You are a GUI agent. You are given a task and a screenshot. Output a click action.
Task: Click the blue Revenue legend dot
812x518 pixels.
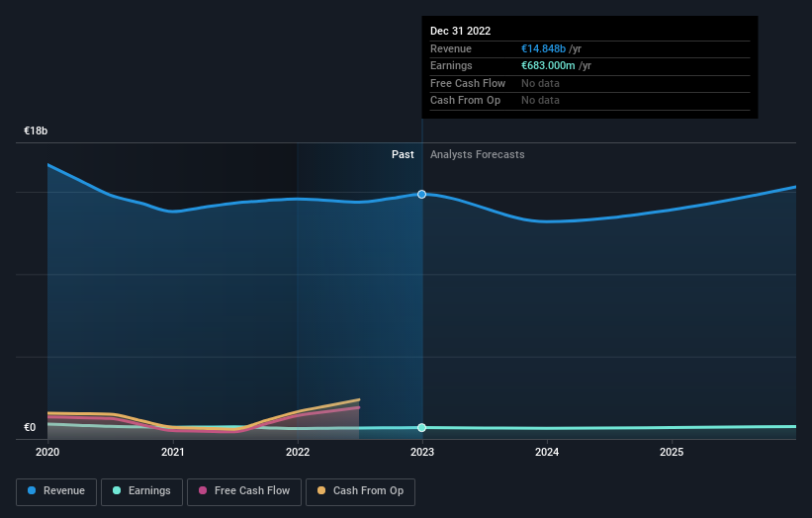[32, 490]
